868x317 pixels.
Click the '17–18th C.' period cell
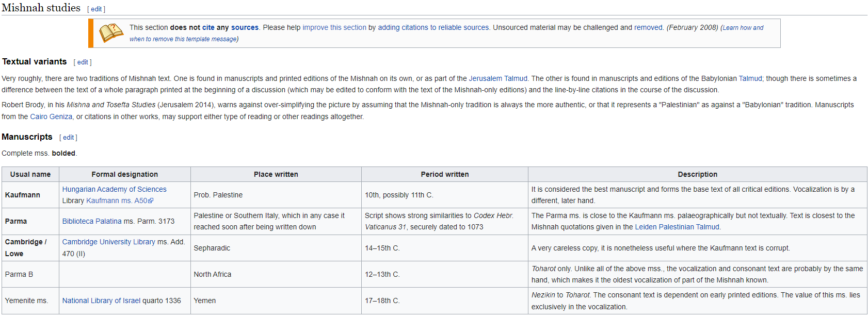pyautogui.click(x=445, y=301)
